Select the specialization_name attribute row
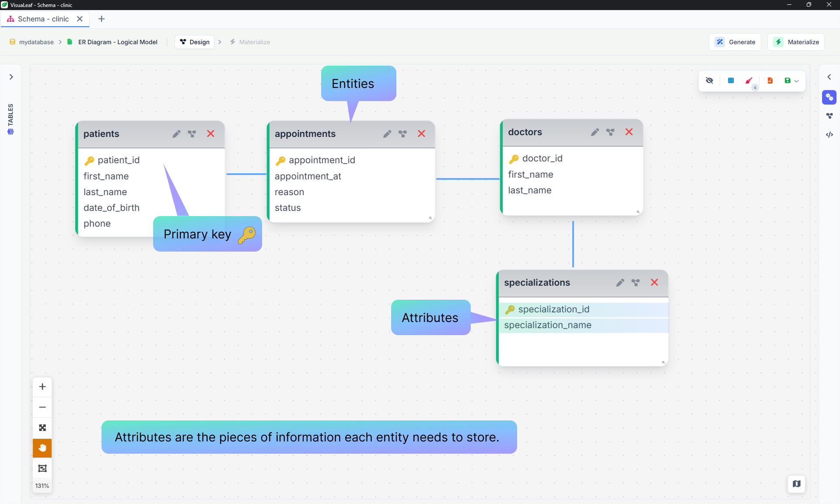The image size is (840, 504). coord(583,325)
